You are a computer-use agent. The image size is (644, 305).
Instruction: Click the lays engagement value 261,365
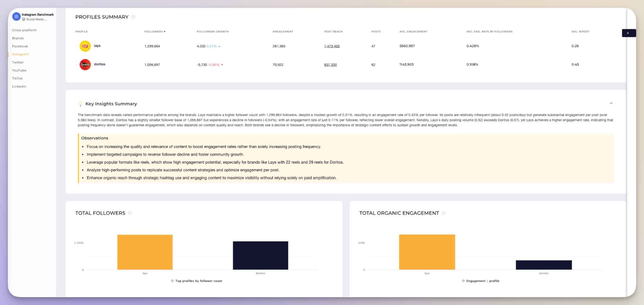(x=279, y=46)
